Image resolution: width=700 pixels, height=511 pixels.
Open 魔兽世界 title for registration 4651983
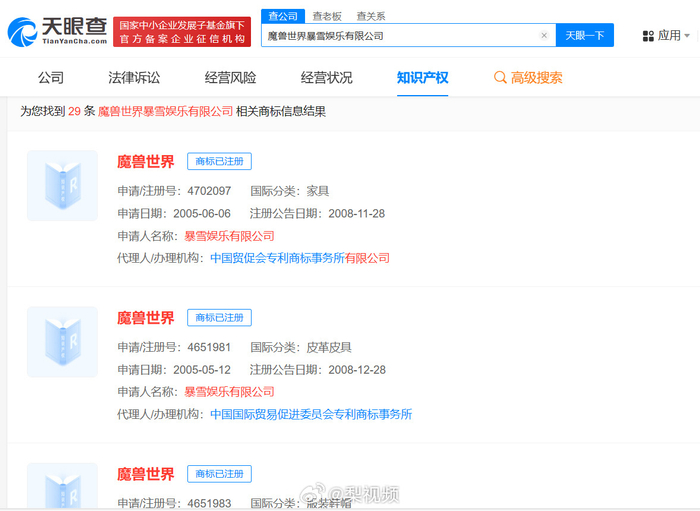click(x=146, y=474)
